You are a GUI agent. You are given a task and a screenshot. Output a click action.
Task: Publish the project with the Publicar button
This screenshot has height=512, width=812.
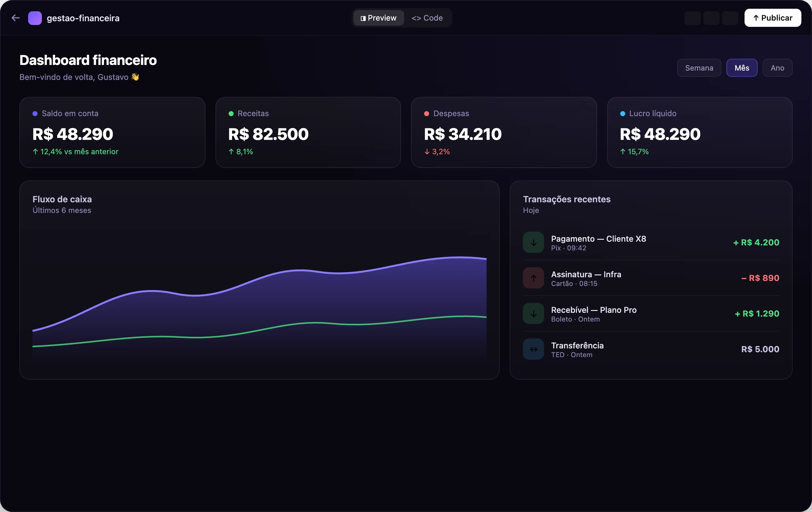pyautogui.click(x=773, y=18)
